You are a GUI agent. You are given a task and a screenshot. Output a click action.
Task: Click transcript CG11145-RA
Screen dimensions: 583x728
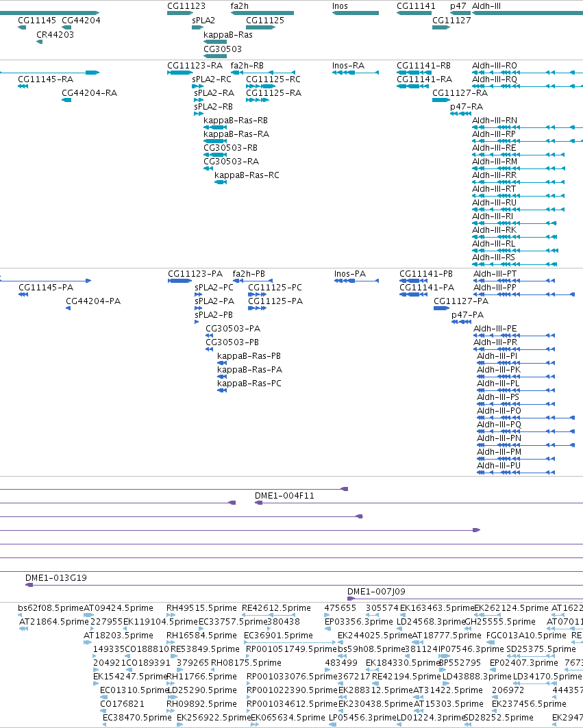(45, 79)
